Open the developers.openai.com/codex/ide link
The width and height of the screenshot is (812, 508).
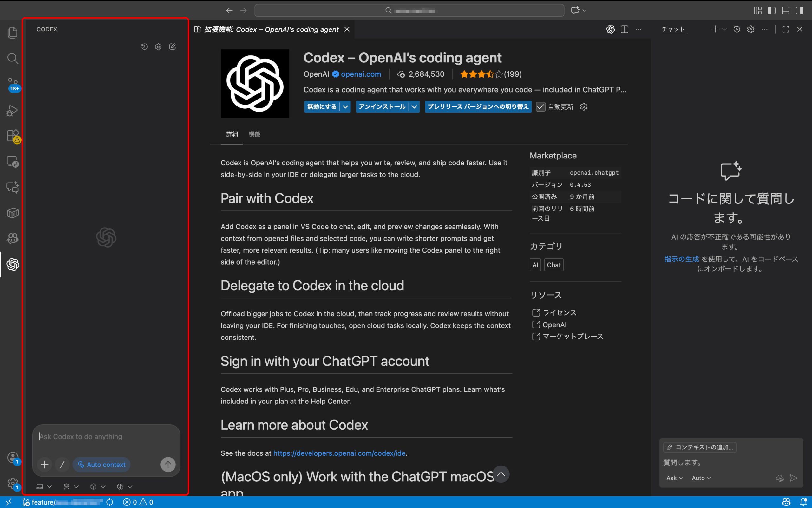pyautogui.click(x=339, y=453)
